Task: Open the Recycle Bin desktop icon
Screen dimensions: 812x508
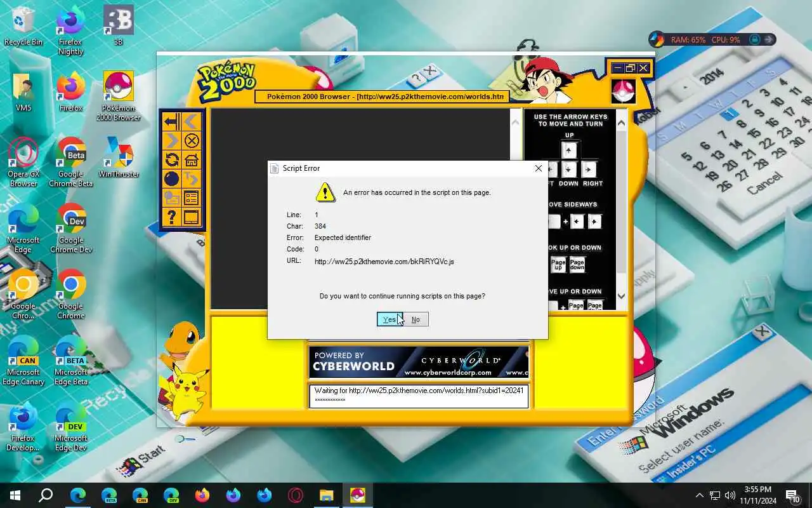Action: 23,27
